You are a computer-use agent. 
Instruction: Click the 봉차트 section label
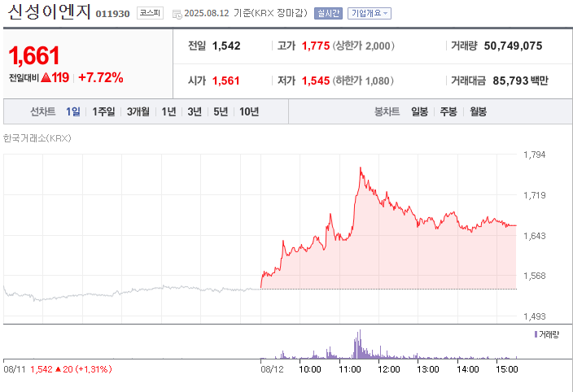(387, 111)
